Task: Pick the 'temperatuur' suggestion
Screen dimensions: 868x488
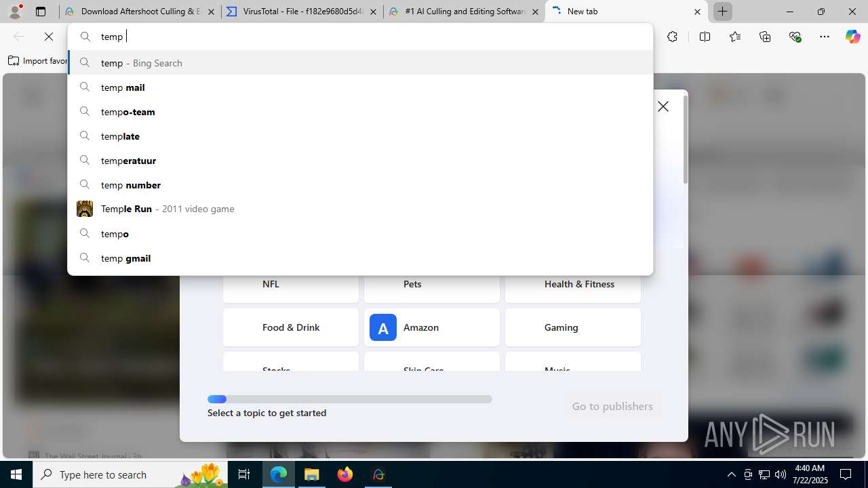Action: 360,161
